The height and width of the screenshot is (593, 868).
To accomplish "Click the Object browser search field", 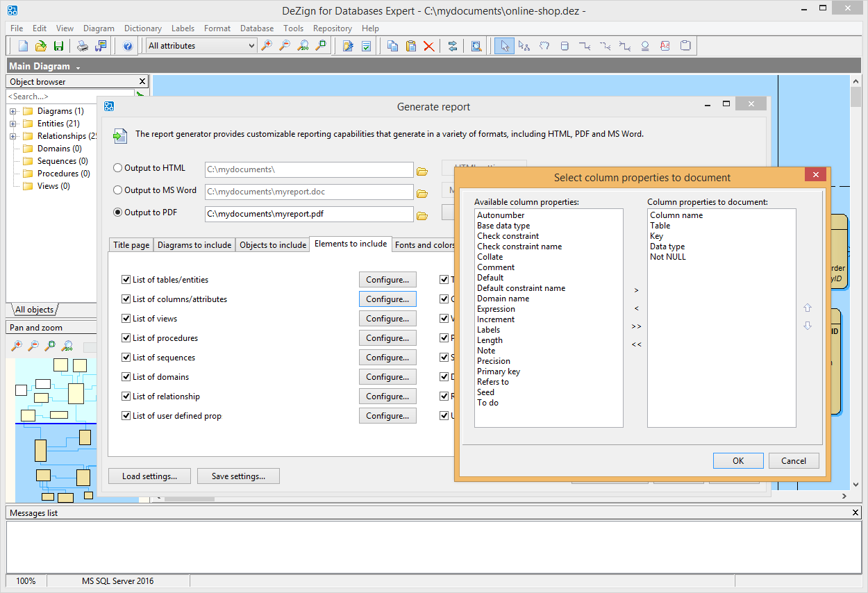I will 70,97.
